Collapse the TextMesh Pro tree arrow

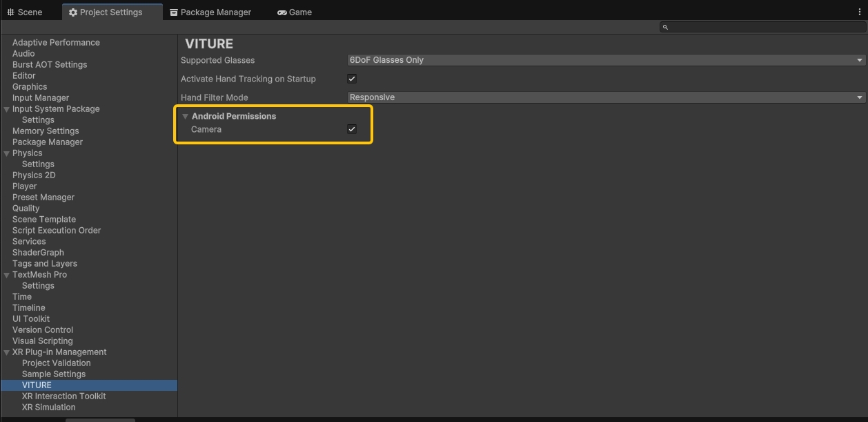pos(6,275)
